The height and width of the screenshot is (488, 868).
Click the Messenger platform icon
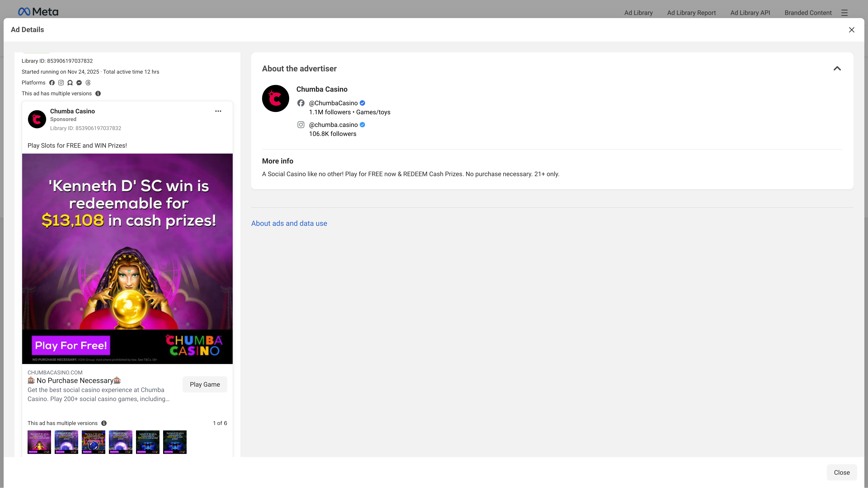[x=79, y=83]
